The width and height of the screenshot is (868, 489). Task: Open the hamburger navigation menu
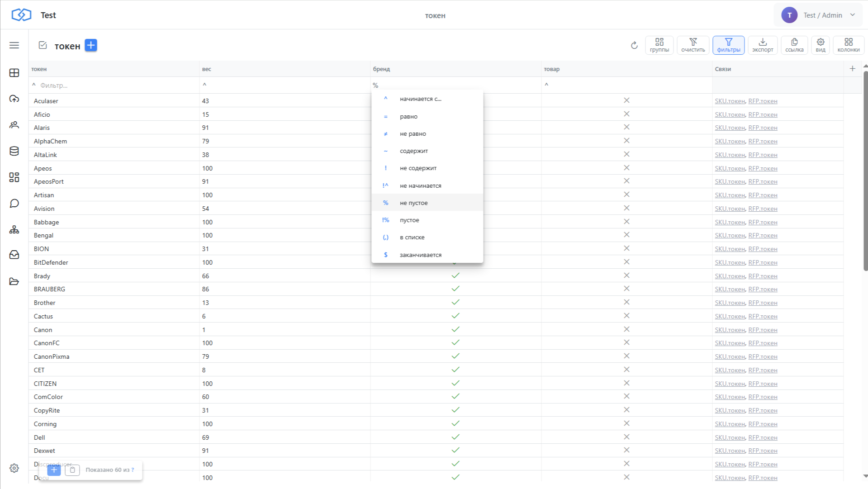(14, 45)
